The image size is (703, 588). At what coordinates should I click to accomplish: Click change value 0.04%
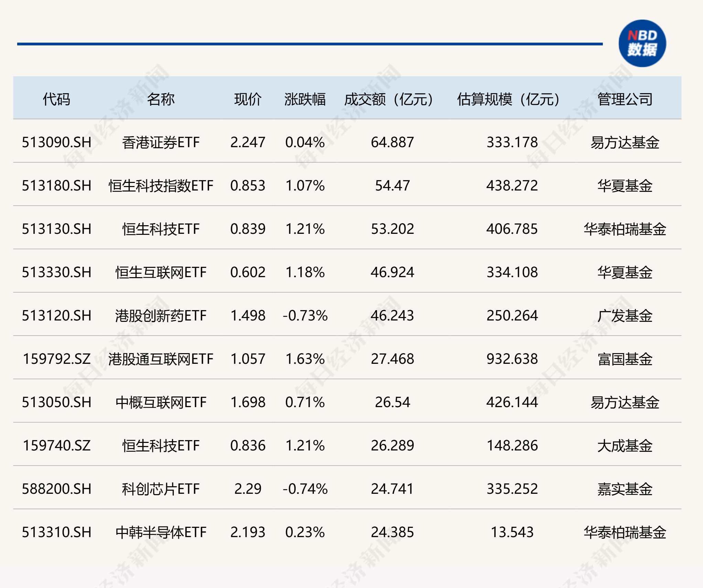pyautogui.click(x=305, y=142)
